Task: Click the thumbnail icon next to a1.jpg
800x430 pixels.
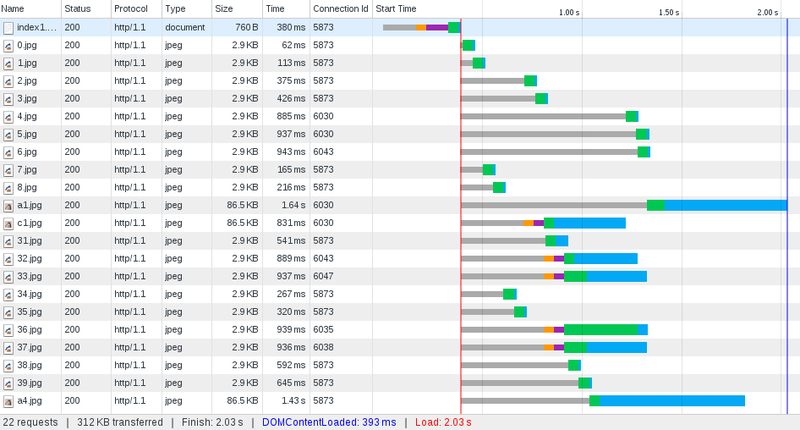Action: click(x=8, y=206)
